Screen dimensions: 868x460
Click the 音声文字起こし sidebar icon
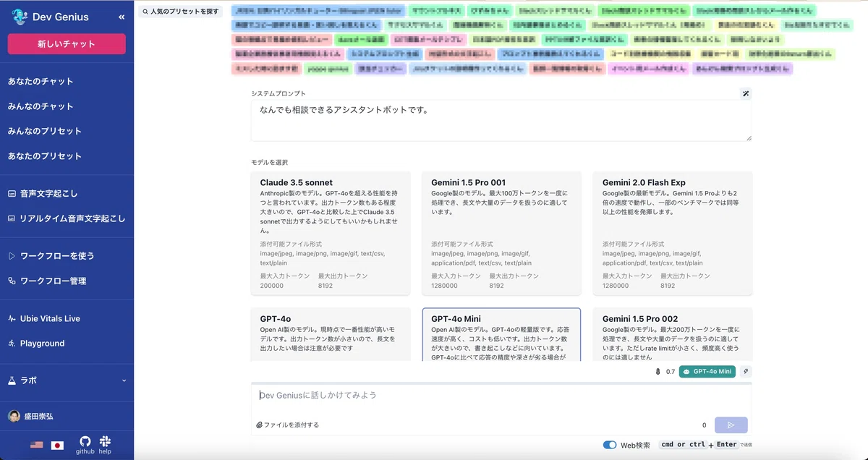(x=12, y=194)
